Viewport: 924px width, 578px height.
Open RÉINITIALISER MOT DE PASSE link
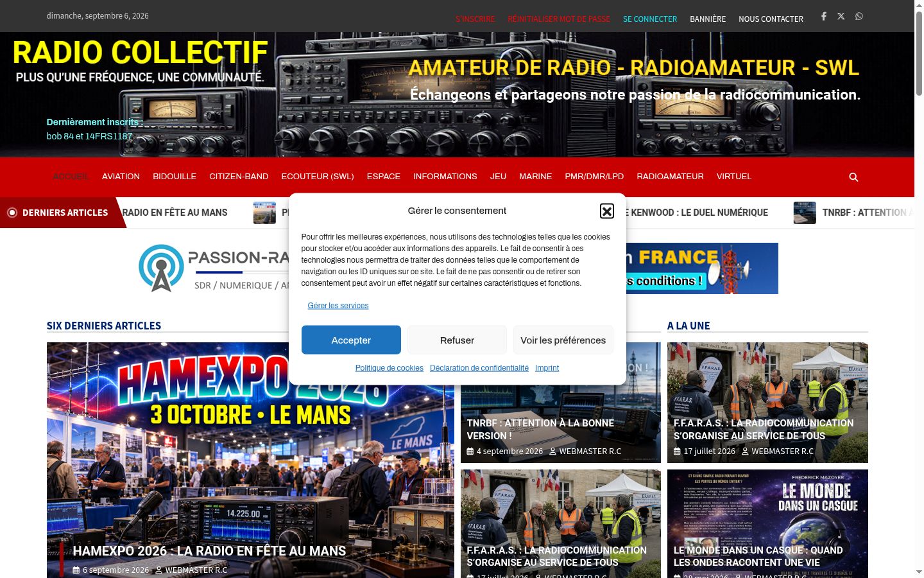(x=559, y=19)
